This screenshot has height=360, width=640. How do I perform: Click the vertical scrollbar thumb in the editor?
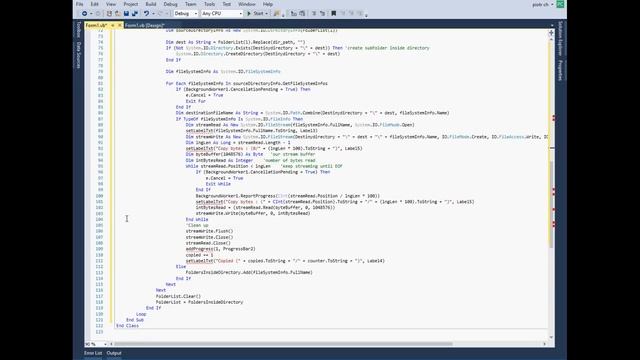tap(551, 203)
